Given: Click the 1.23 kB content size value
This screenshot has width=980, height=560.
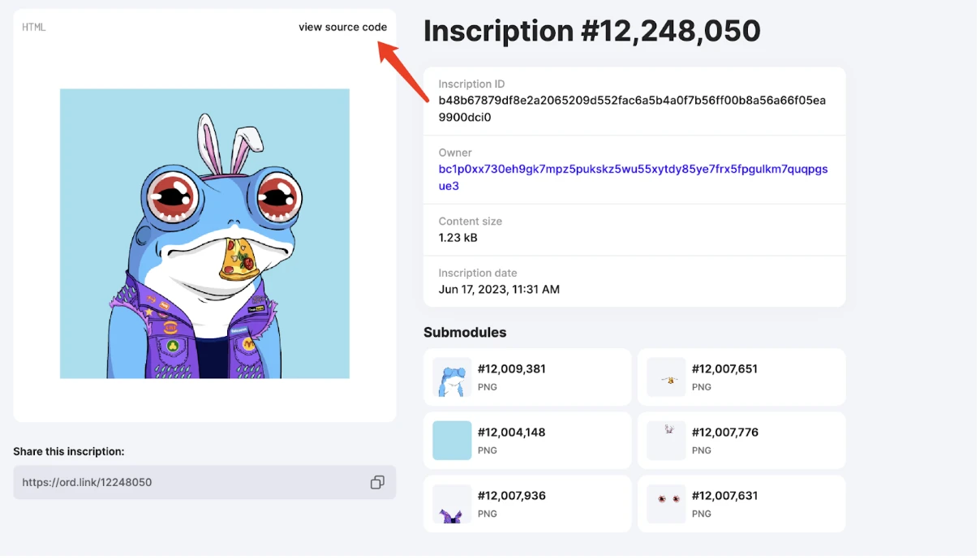Looking at the screenshot, I should tap(458, 238).
